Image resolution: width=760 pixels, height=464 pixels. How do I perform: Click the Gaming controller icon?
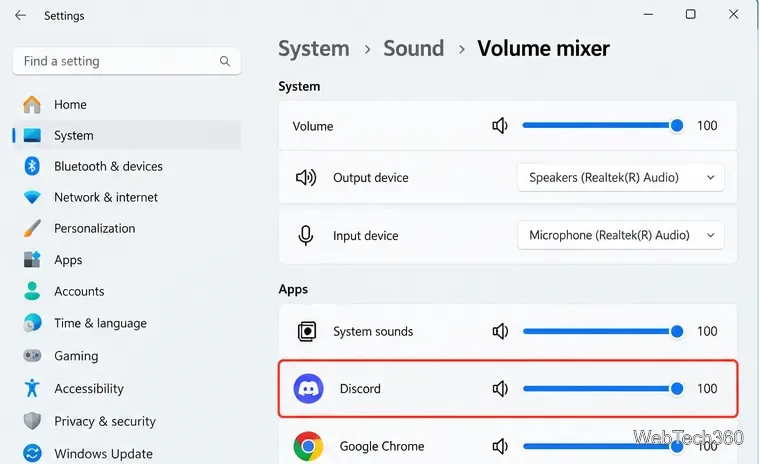pos(32,356)
